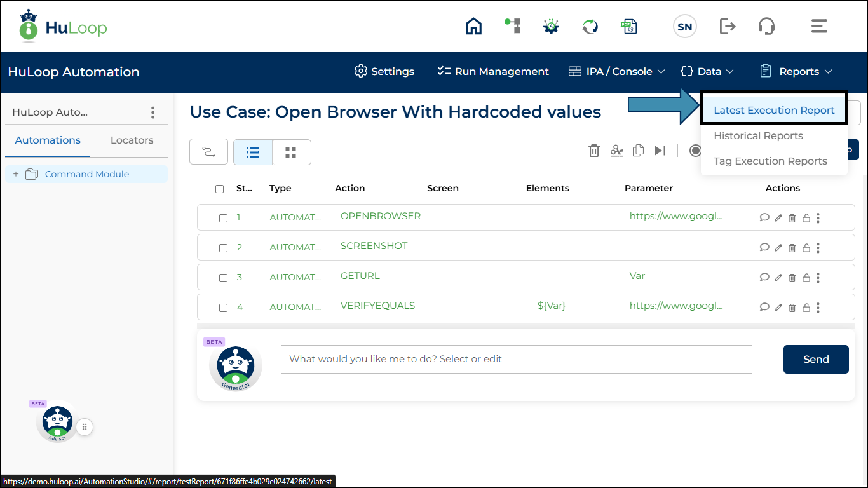Click the logout arrow icon
Viewport: 868px width, 488px height.
coord(727,26)
